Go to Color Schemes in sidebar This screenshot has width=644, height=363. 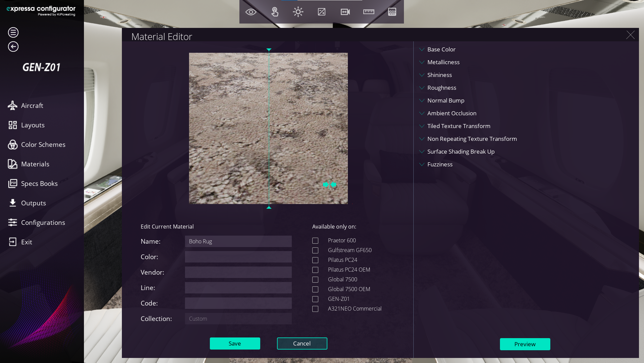(x=43, y=145)
